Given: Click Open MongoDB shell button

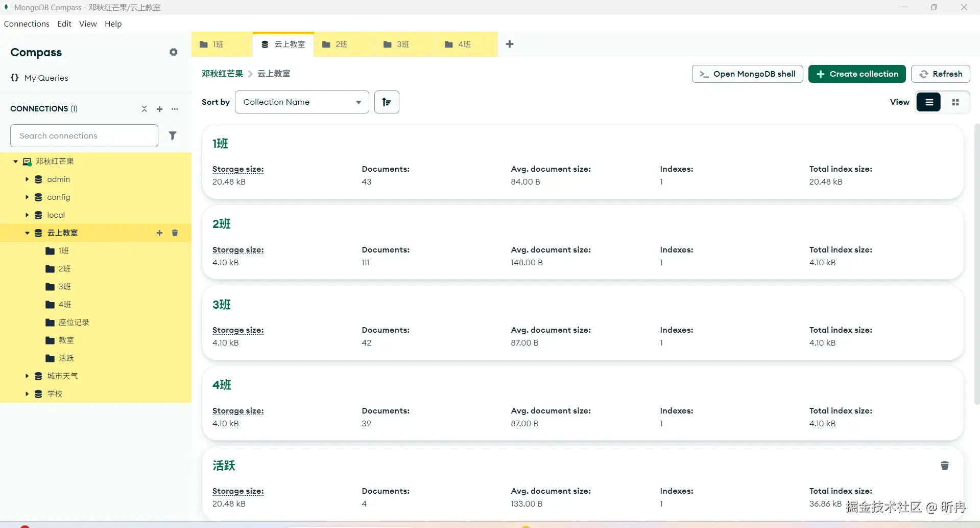Looking at the screenshot, I should point(748,74).
